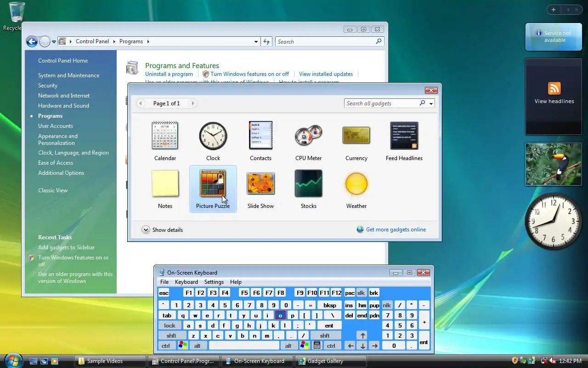Click the network tray icon

544,361
